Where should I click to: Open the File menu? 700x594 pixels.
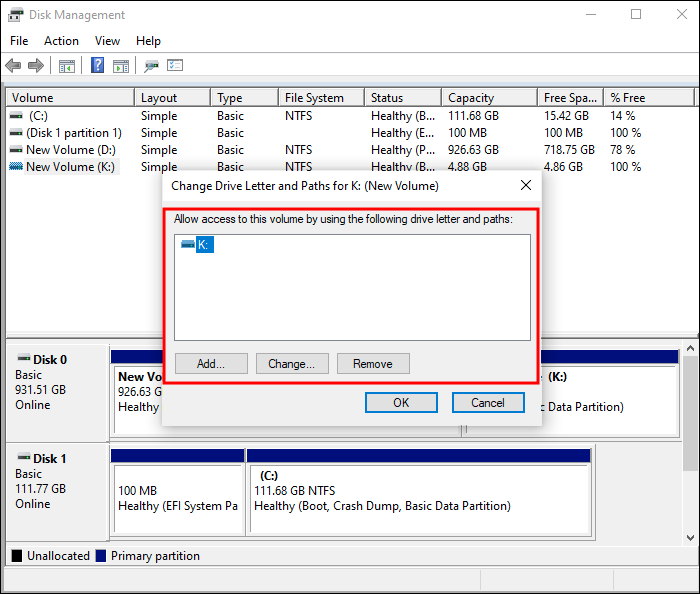tap(19, 41)
